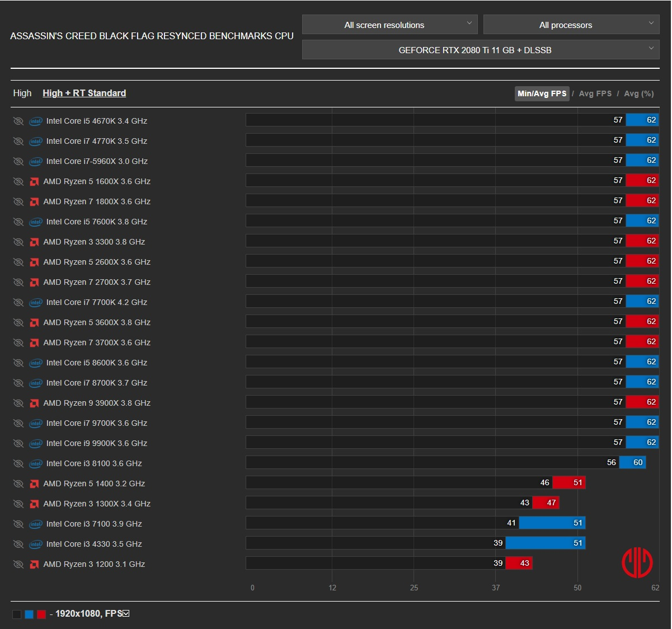The width and height of the screenshot is (672, 629).
Task: Click the Intel Core i3 8100 bar showing 60
Action: [632, 462]
